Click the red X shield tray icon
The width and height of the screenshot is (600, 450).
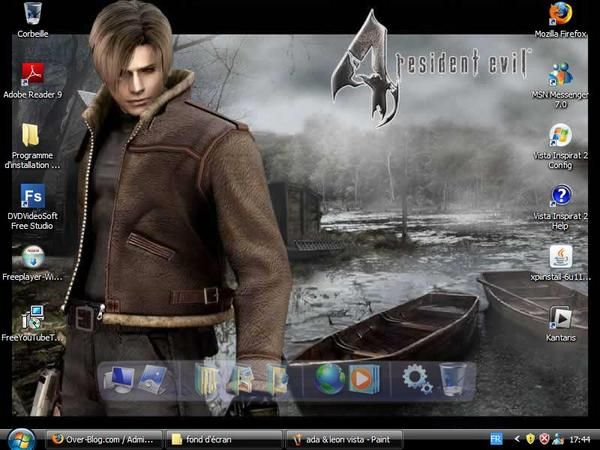[x=544, y=439]
